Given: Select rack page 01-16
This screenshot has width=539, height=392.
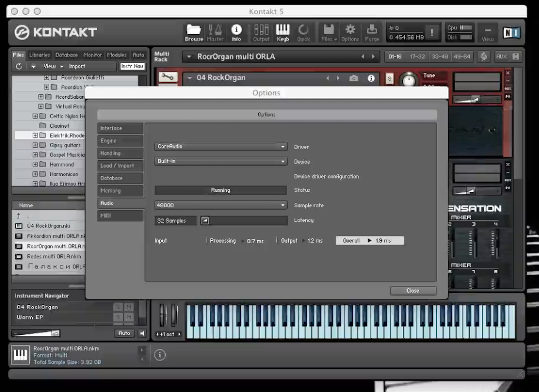Looking at the screenshot, I should [395, 57].
